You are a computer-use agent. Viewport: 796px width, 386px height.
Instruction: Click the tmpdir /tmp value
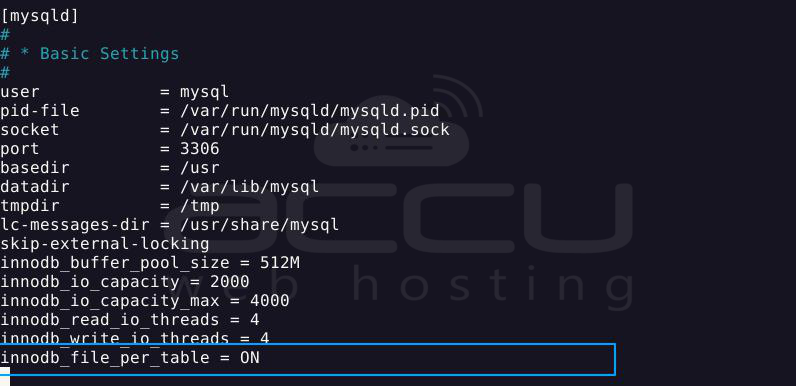(200, 206)
